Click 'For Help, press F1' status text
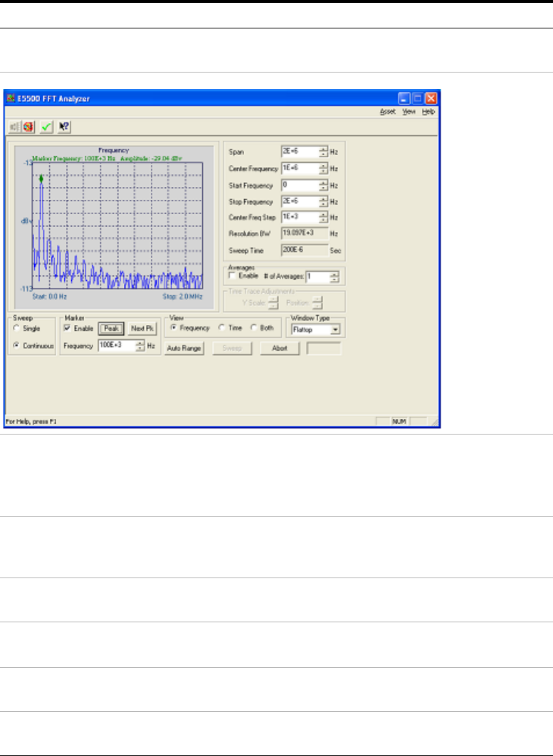This screenshot has height=756, width=553. 31,422
